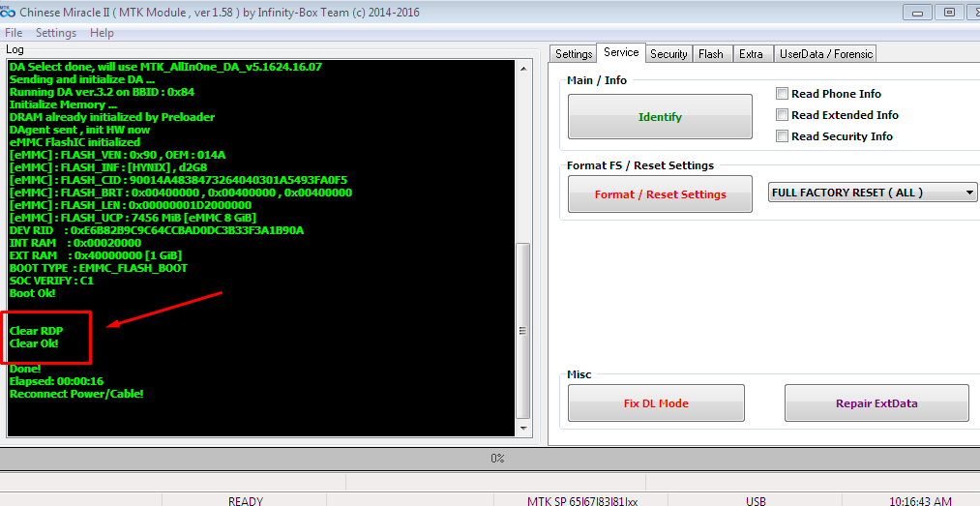
Task: Click the USB status bar entry
Action: pyautogui.click(x=756, y=501)
